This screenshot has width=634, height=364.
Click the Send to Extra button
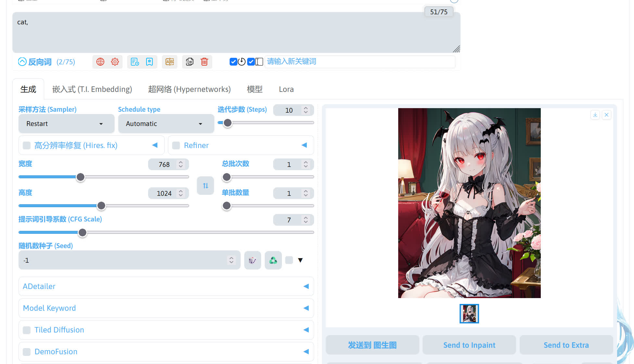[566, 345]
